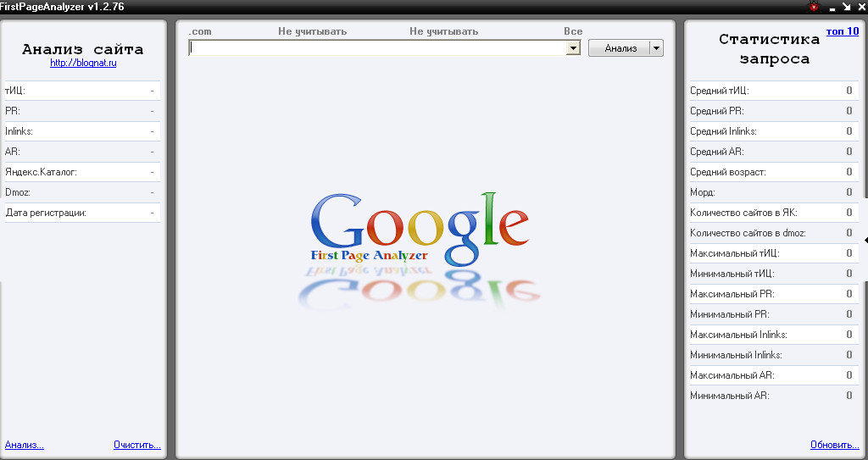868x460 pixels.
Task: Click the Google First Page Analyzer logo
Action: (420, 229)
